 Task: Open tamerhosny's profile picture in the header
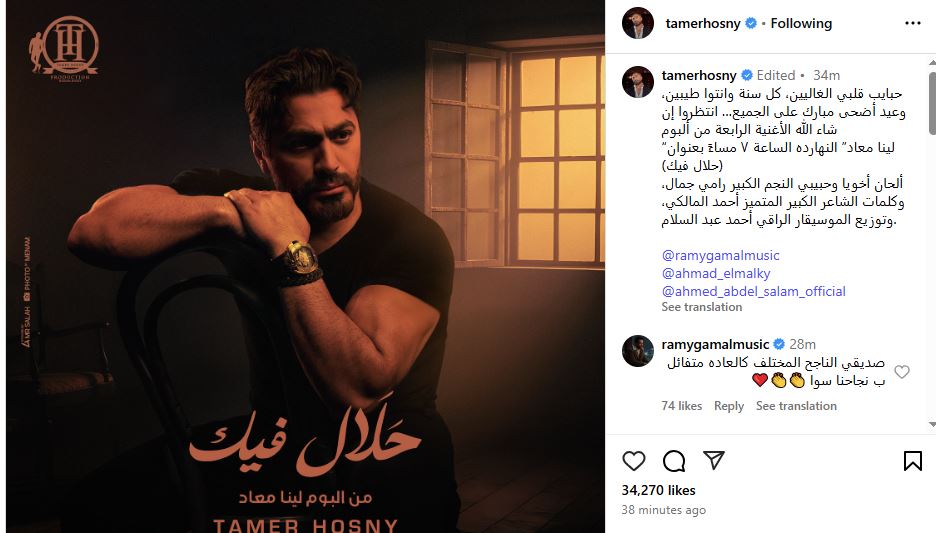[x=638, y=23]
